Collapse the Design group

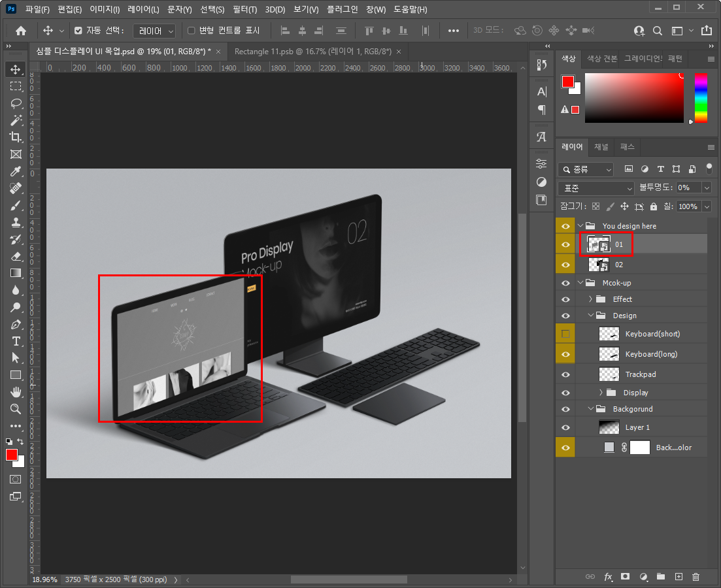tap(591, 316)
